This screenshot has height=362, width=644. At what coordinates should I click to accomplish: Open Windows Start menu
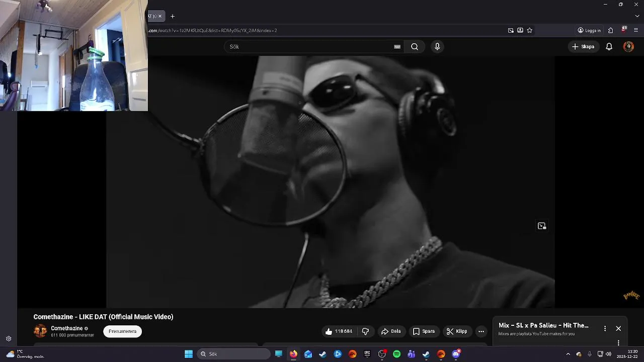coord(189,354)
